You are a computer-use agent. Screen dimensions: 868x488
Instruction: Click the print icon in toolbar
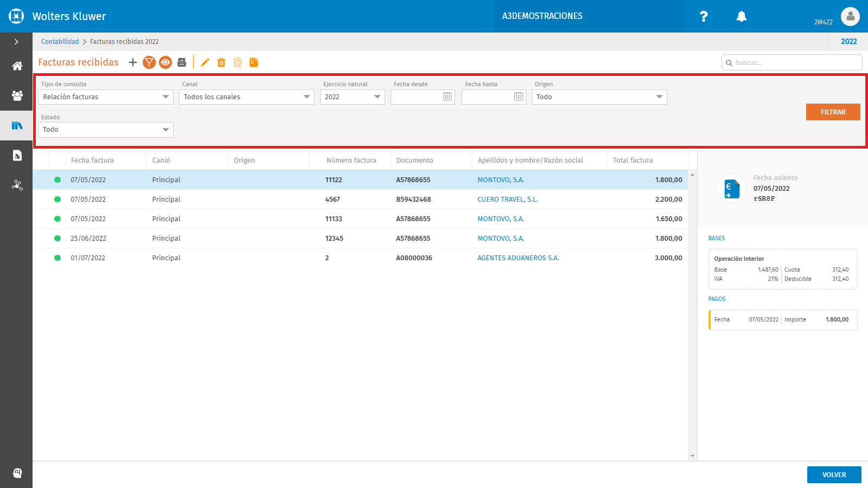tap(182, 62)
